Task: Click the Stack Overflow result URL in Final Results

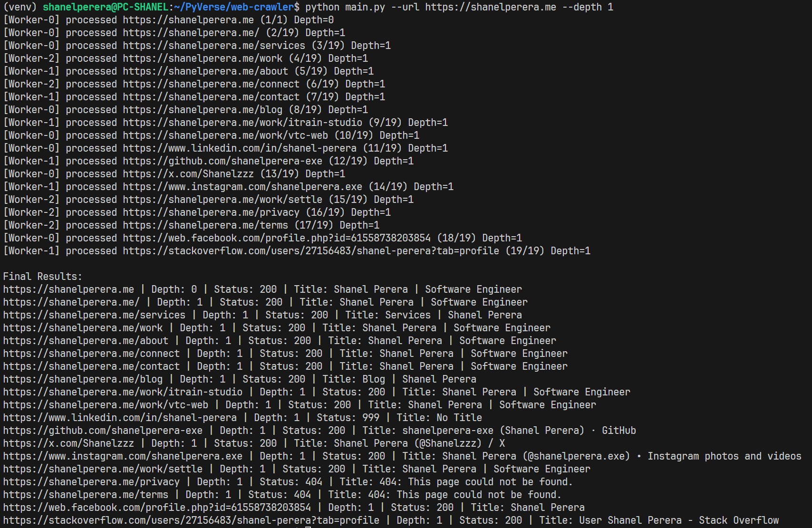Action: click(191, 520)
